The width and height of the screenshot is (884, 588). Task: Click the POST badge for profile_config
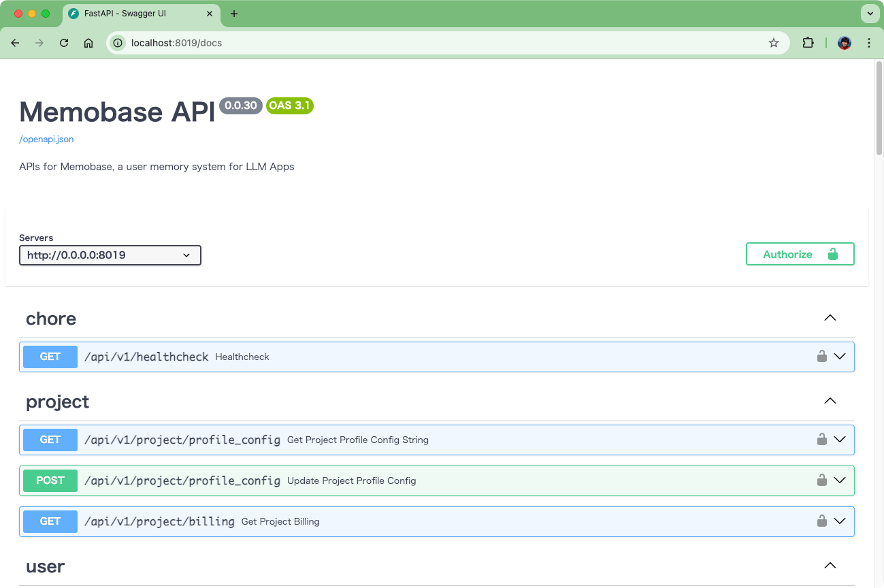coord(50,480)
